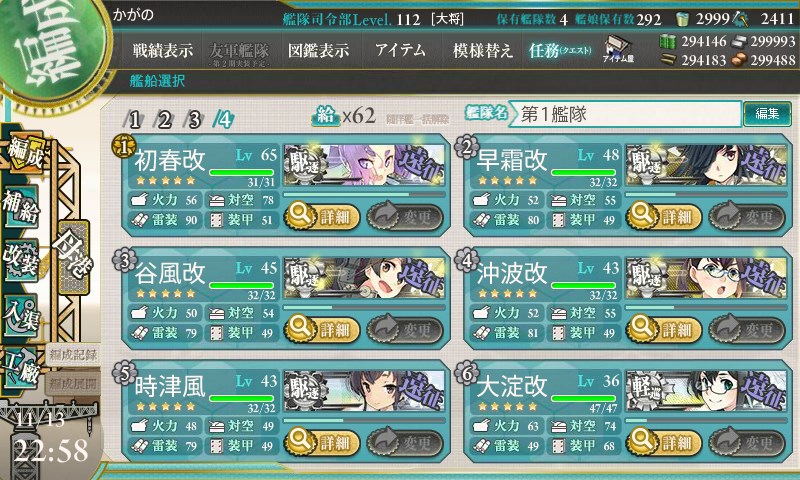Click 詳細 details for 大淀改
The width and height of the screenshot is (800, 480).
[x=664, y=442]
